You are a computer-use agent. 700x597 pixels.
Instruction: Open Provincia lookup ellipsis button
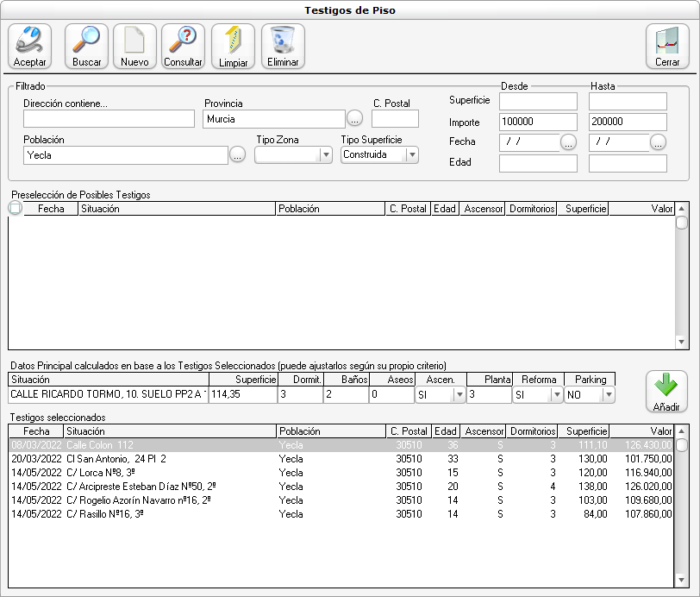(355, 118)
